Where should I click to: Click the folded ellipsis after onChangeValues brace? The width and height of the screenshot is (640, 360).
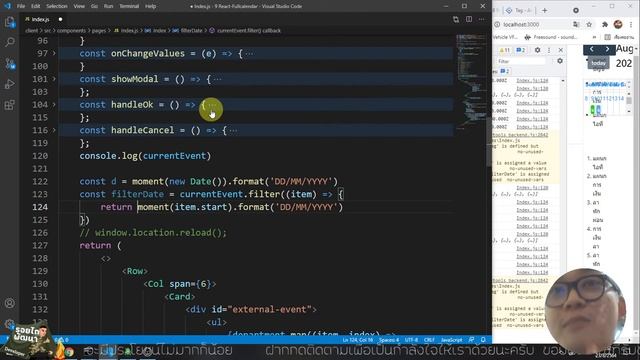(249, 53)
